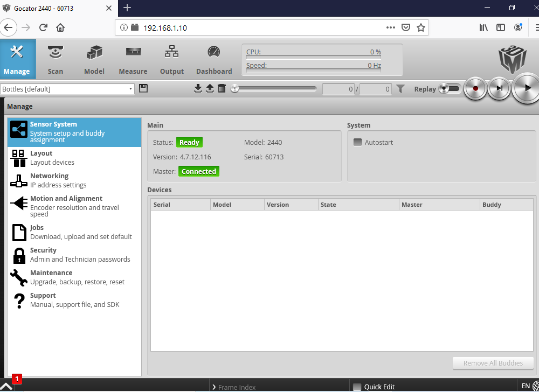Delete replay data using the trash icon
Image resolution: width=539 pixels, height=392 pixels.
pyautogui.click(x=222, y=88)
